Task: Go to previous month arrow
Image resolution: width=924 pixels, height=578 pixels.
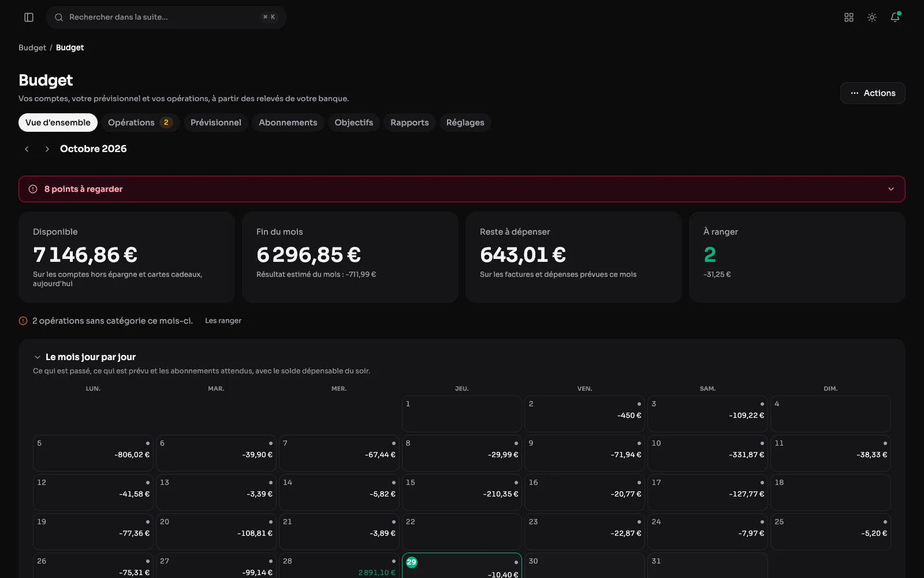Action: [27, 149]
